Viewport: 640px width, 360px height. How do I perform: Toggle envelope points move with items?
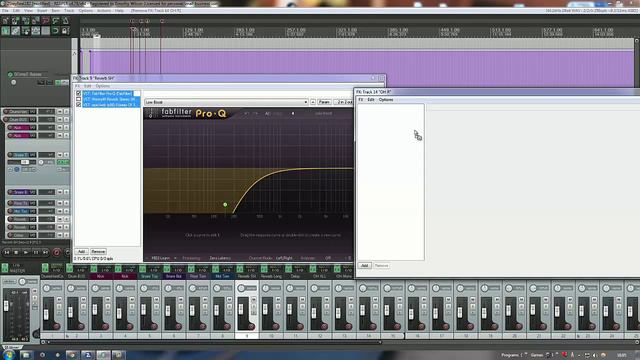click(x=36, y=31)
